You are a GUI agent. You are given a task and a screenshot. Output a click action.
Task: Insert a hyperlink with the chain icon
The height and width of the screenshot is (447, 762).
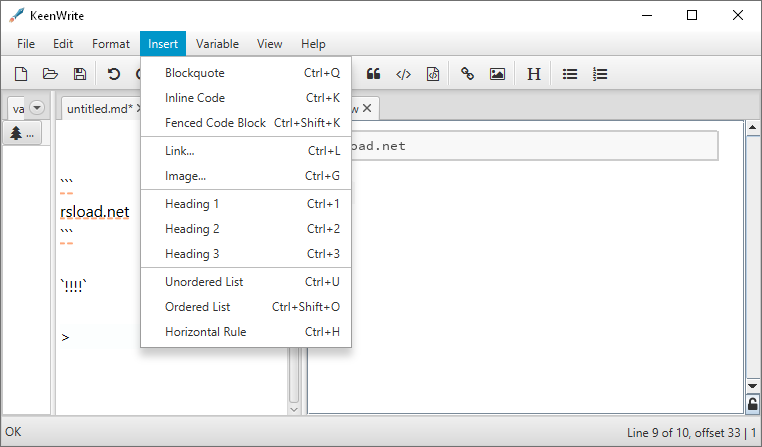(x=468, y=74)
